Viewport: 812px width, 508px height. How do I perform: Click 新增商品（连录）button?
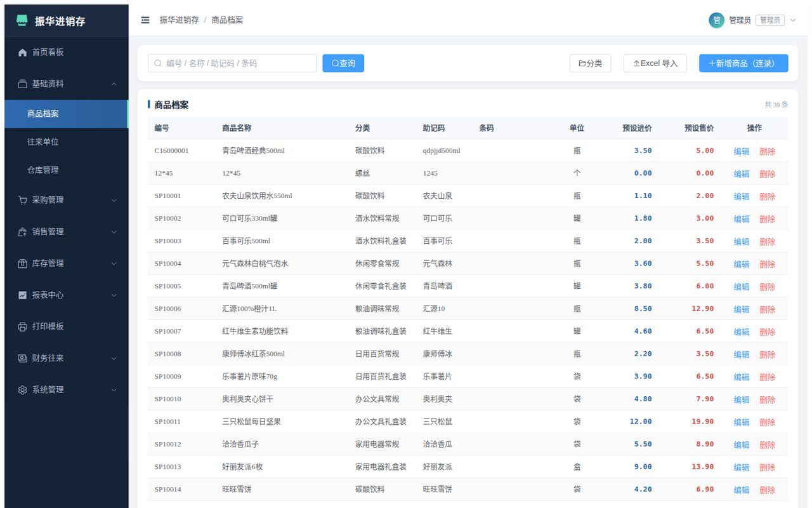coord(743,63)
